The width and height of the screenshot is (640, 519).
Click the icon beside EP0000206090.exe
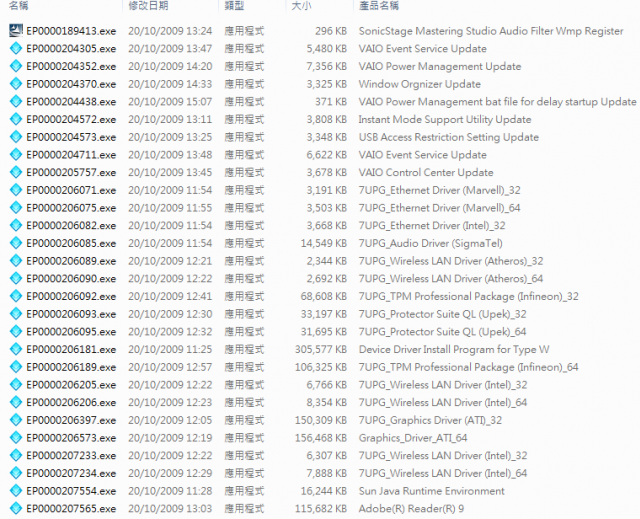(x=16, y=278)
